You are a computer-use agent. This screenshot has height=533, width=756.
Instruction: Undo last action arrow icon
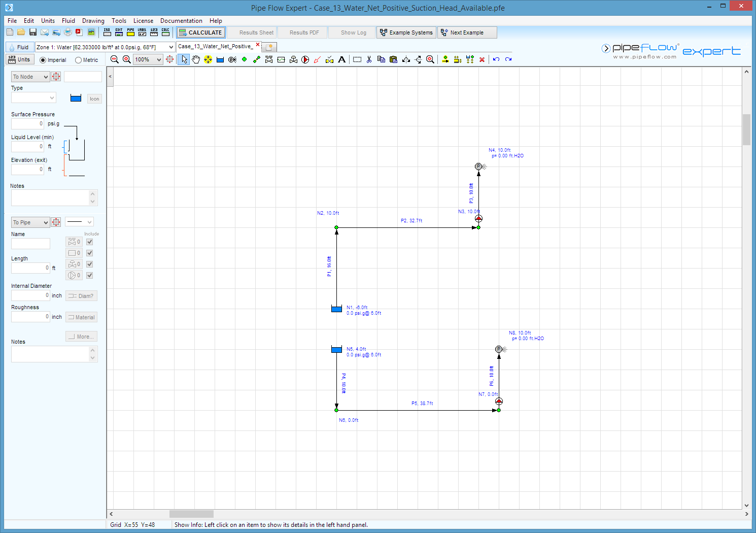pos(496,59)
